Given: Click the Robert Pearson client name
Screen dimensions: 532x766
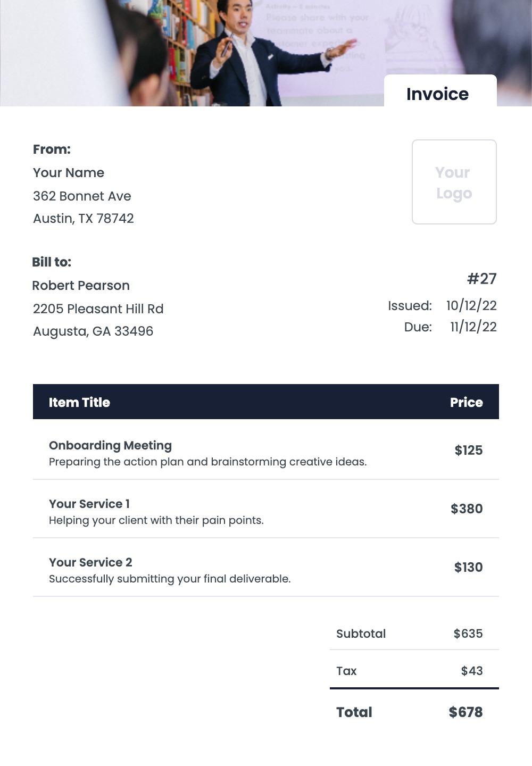Looking at the screenshot, I should [81, 286].
